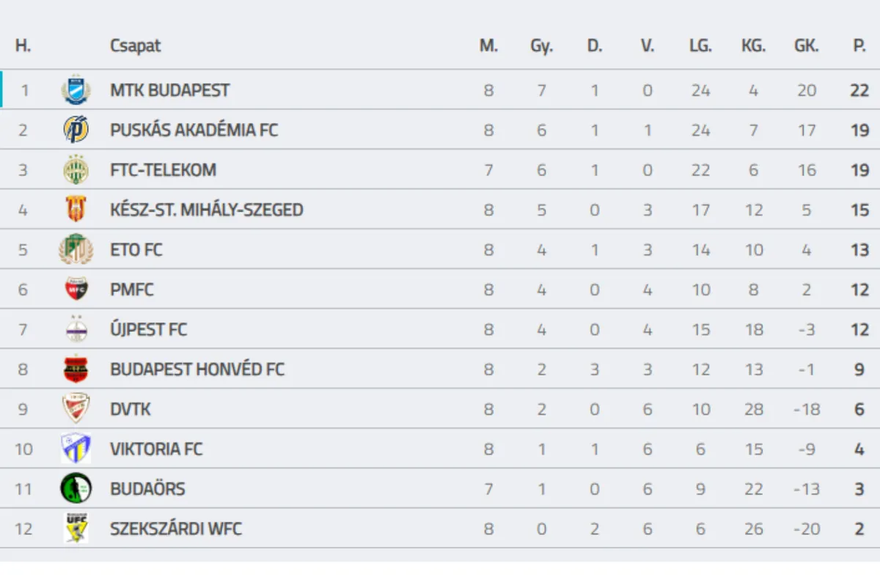Click the DVTK team crest
The width and height of the screenshot is (880, 588).
click(x=76, y=409)
